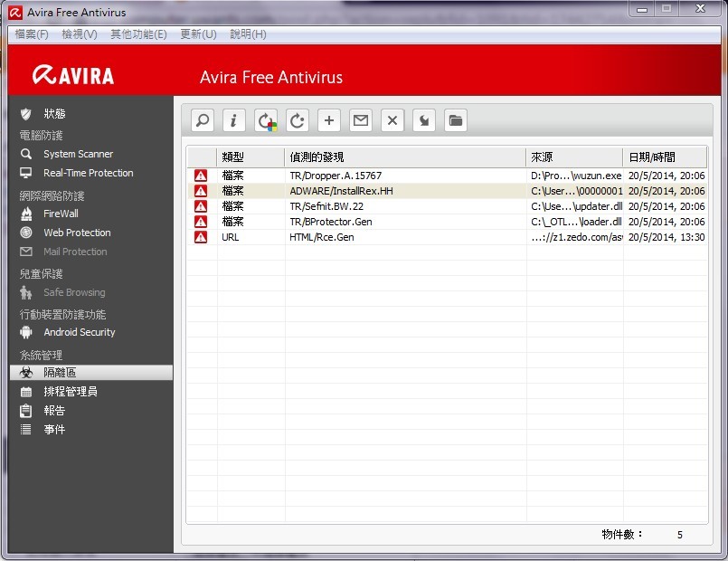Click the warning icon of TR/Dropper.A.15767 row
728x561 pixels.
coord(201,176)
